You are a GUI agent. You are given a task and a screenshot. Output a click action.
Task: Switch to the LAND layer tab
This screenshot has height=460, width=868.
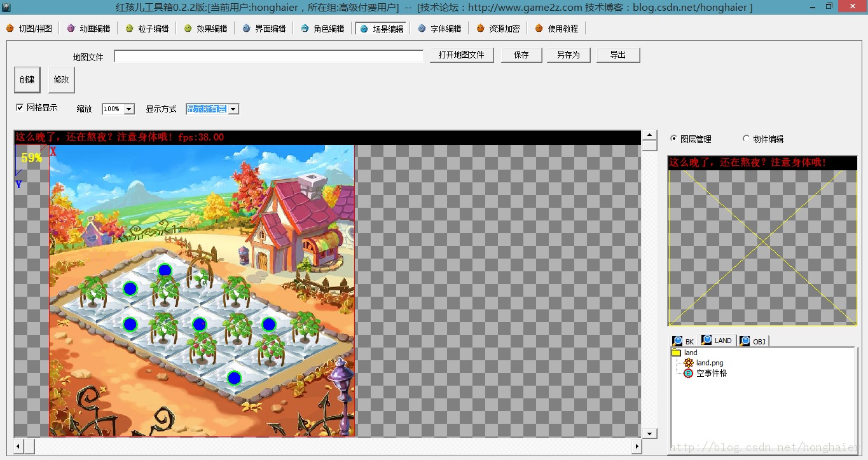pyautogui.click(x=717, y=341)
